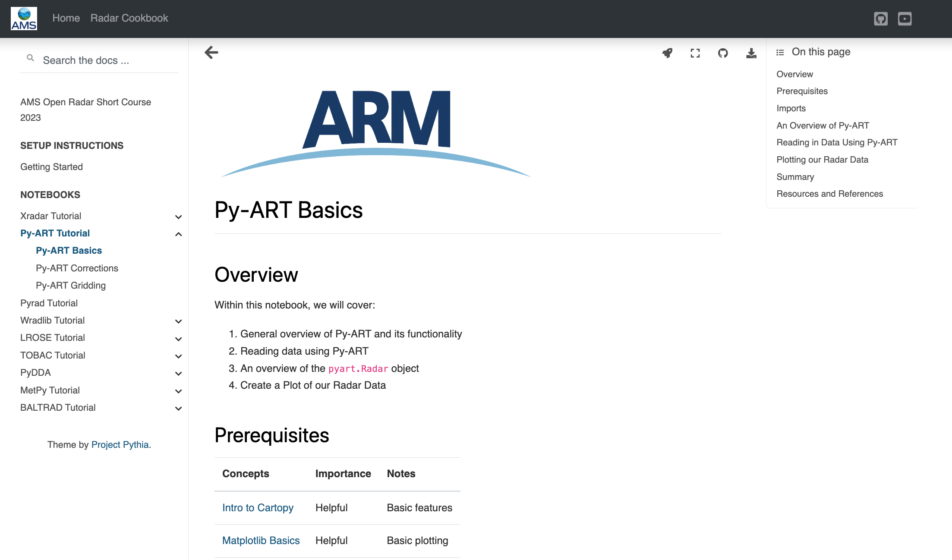Open Radar Cookbook in navbar
This screenshot has height=560, width=952.
129,18
